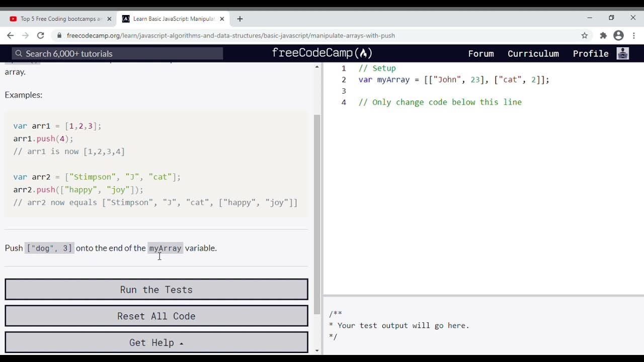The image size is (644, 362).
Task: Open a new browser tab
Action: pos(240,19)
